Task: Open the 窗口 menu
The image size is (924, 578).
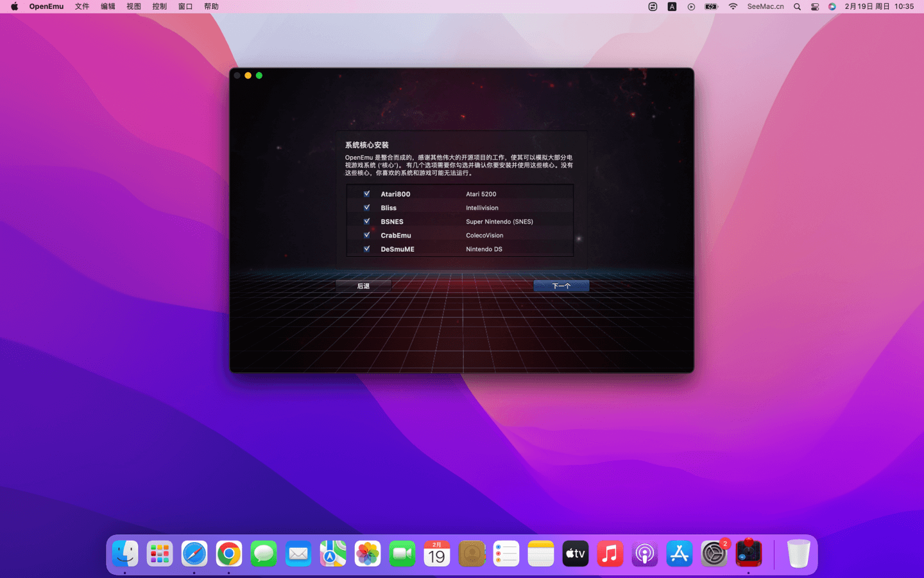Action: (x=185, y=6)
